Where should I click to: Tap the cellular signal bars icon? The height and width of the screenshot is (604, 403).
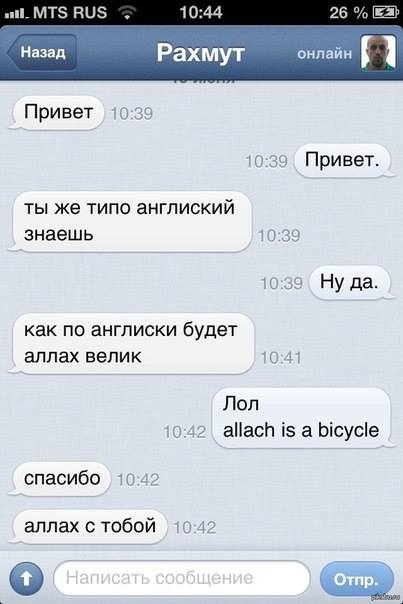(x=17, y=14)
